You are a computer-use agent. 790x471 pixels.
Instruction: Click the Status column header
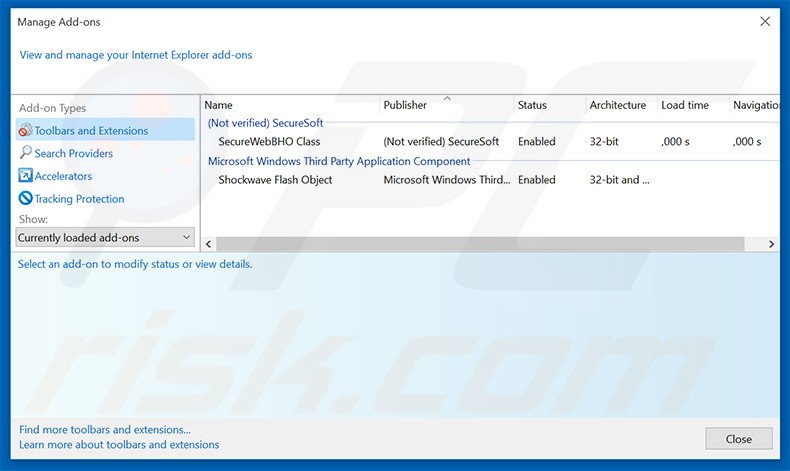tap(532, 105)
